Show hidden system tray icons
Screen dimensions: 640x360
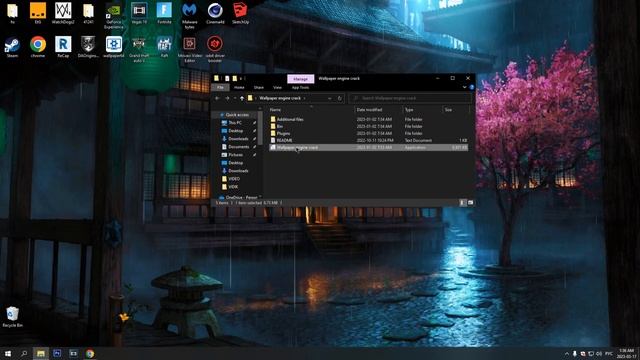567,353
